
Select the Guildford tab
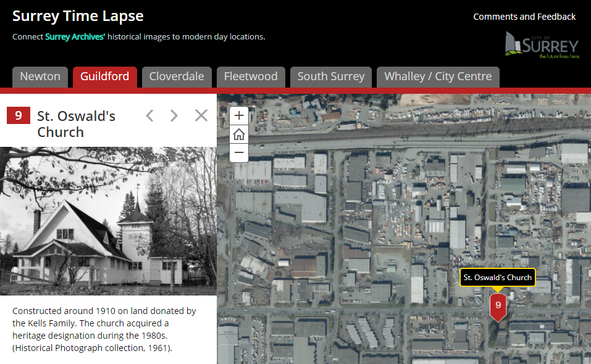(x=104, y=77)
